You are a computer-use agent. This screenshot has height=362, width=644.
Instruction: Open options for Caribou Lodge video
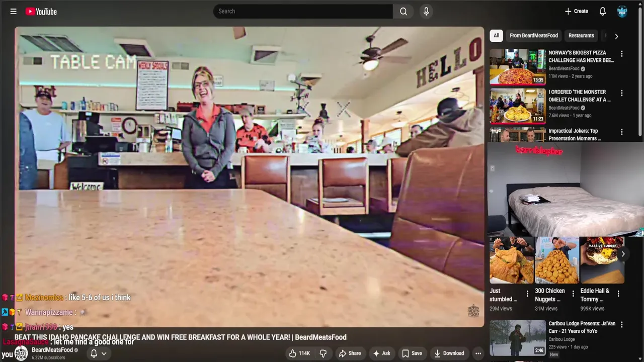click(622, 325)
